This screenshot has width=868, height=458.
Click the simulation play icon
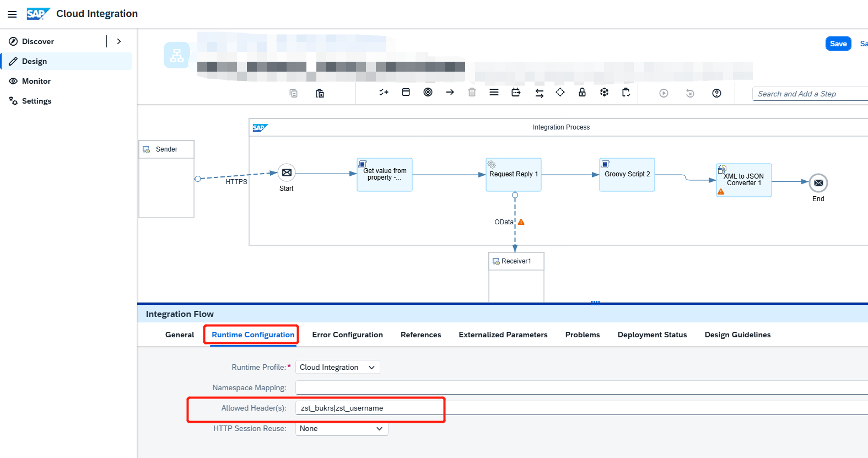coord(664,93)
